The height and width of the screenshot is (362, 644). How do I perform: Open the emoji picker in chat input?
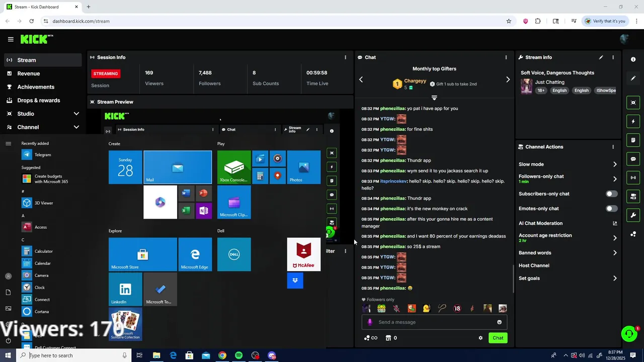tap(500, 322)
